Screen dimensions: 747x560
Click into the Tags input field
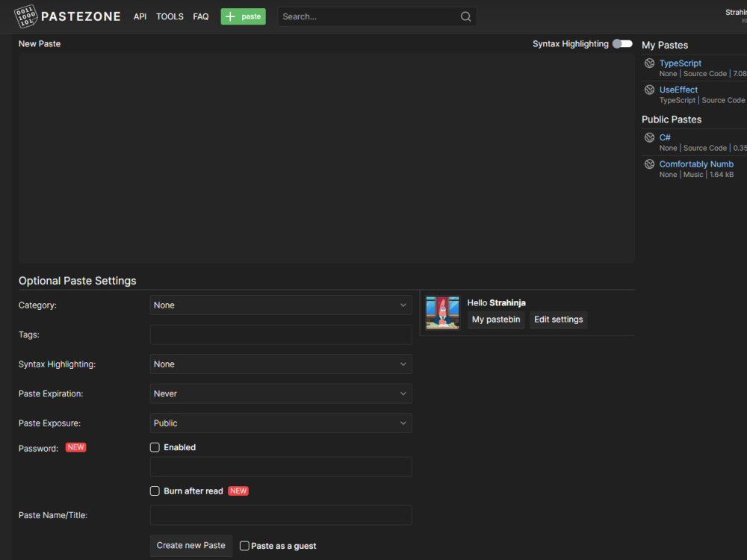[281, 335]
